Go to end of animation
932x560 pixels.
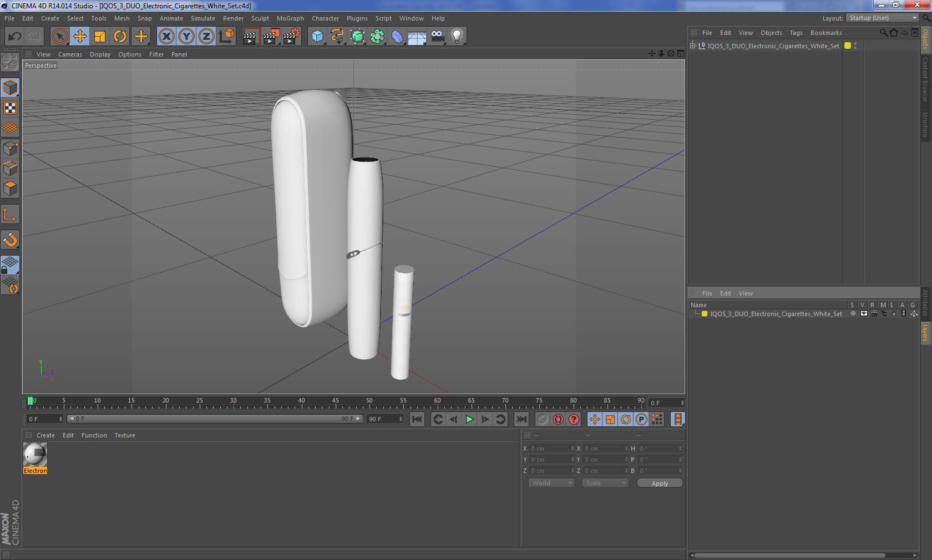521,419
